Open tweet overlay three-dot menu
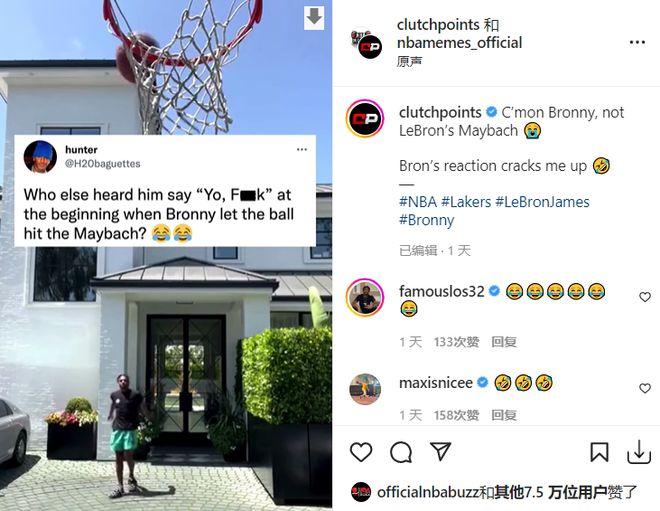The height and width of the screenshot is (511, 660). 302,149
